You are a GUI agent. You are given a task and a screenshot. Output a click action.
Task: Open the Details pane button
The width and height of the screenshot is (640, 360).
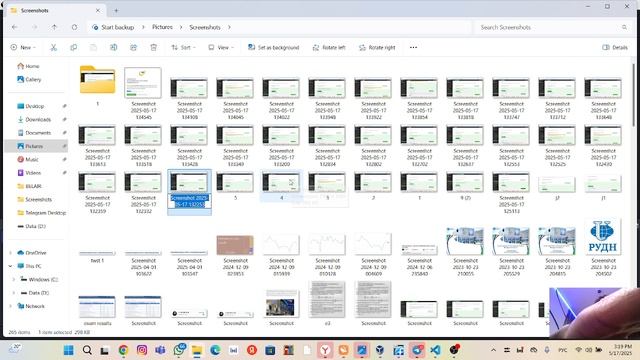click(615, 47)
